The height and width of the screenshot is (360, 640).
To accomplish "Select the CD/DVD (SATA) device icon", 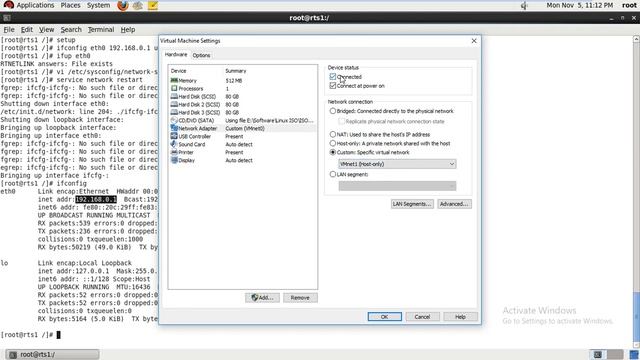I will pyautogui.click(x=174, y=120).
